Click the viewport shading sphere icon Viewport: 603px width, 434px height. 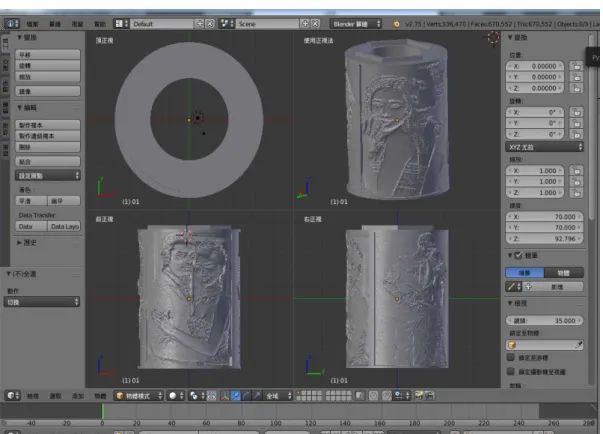(x=173, y=396)
